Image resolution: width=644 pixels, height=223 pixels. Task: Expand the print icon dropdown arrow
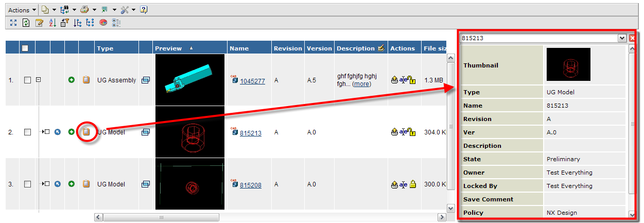pyautogui.click(x=95, y=10)
